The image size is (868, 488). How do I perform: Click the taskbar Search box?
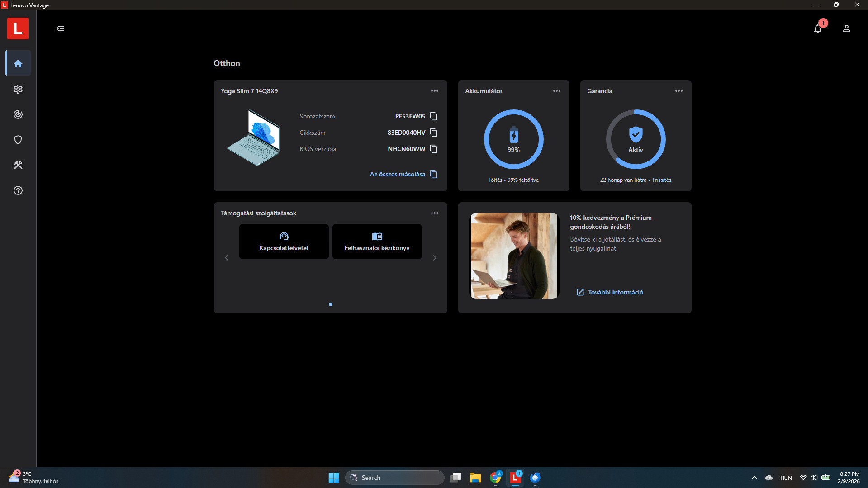click(x=394, y=478)
